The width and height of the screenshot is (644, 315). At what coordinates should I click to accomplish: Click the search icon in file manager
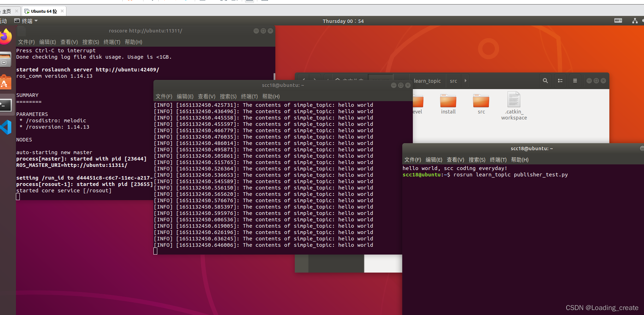(x=545, y=81)
